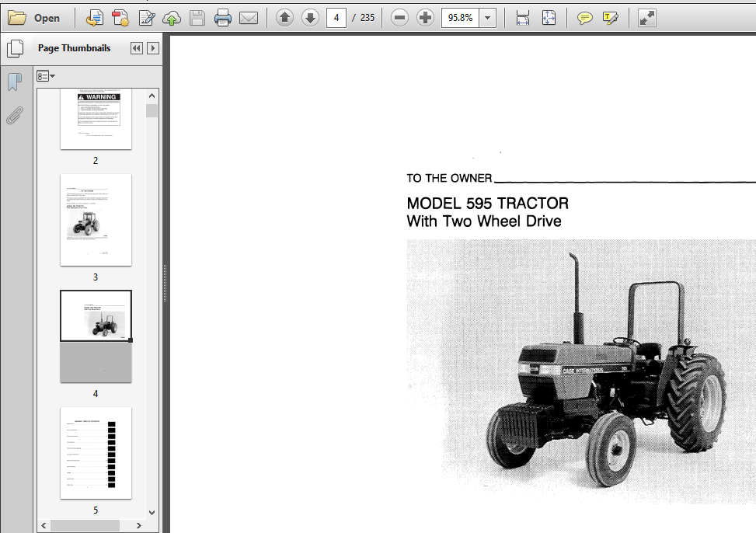Go to next page with down arrow
Image resolution: width=756 pixels, height=533 pixels.
310,19
